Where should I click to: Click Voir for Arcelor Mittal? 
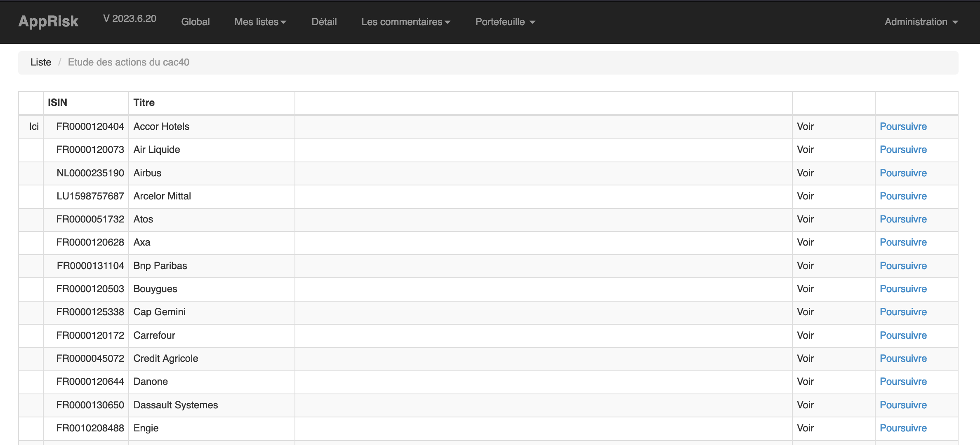coord(805,196)
